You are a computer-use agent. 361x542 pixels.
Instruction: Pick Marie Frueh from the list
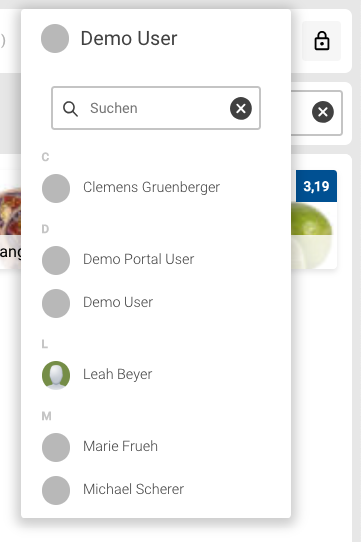point(156,447)
